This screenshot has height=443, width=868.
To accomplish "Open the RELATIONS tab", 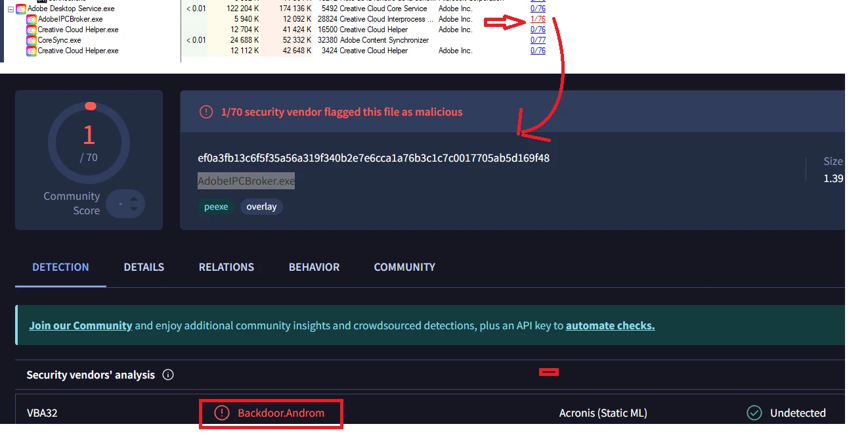I will pos(227,267).
